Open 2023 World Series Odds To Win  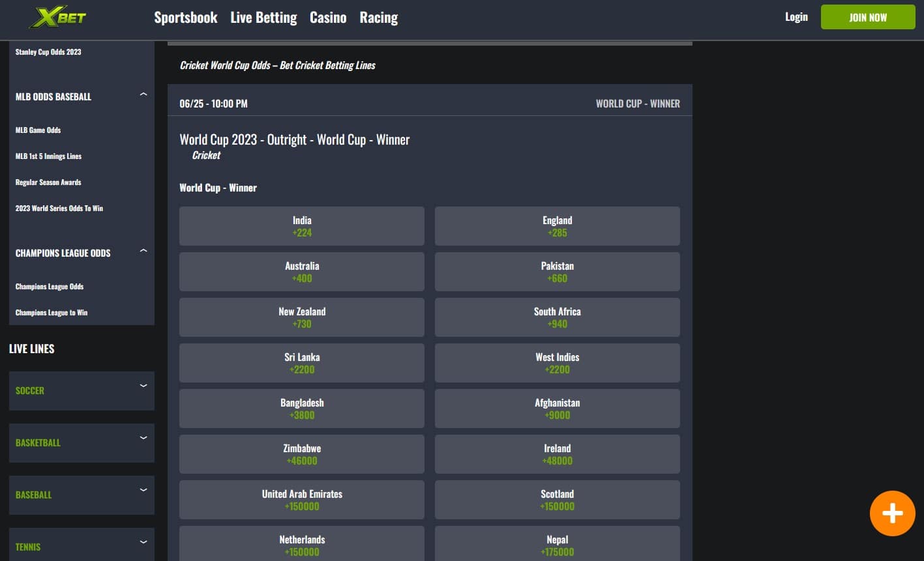[x=59, y=208]
